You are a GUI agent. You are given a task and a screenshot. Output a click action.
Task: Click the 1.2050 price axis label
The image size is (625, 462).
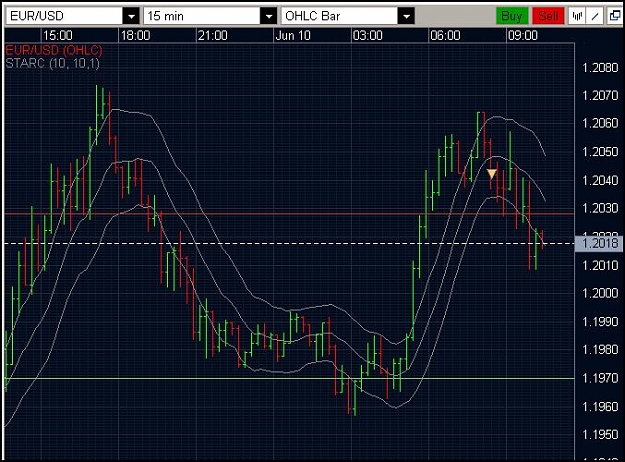click(600, 151)
